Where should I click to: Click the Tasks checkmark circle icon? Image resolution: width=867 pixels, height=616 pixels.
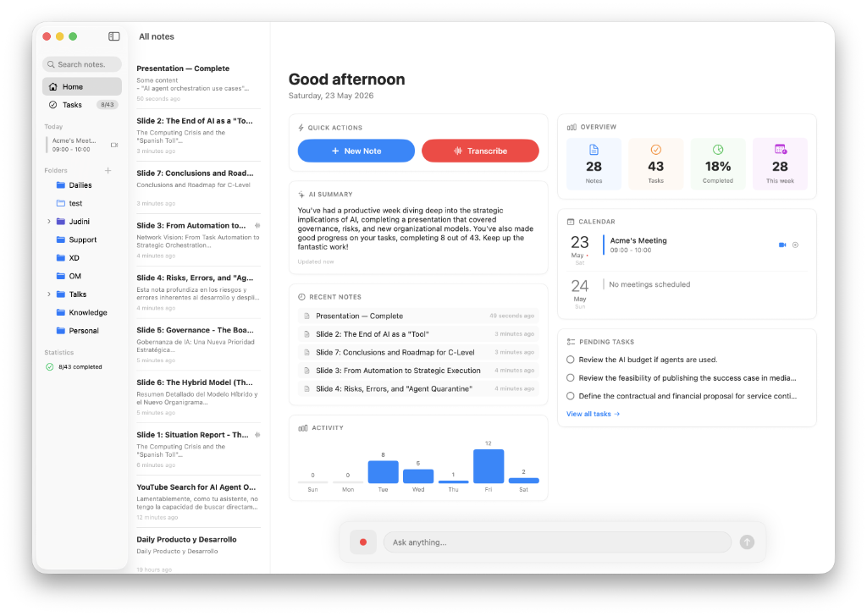53,105
